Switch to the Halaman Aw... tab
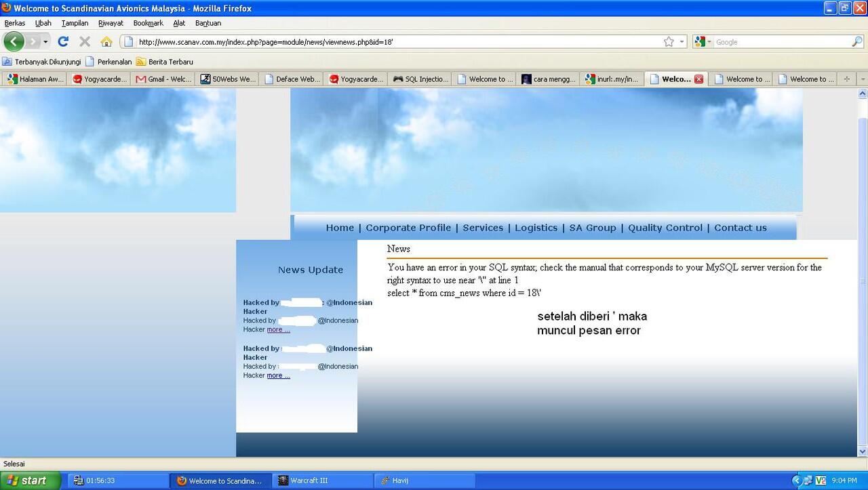The image size is (868, 490). tap(35, 79)
